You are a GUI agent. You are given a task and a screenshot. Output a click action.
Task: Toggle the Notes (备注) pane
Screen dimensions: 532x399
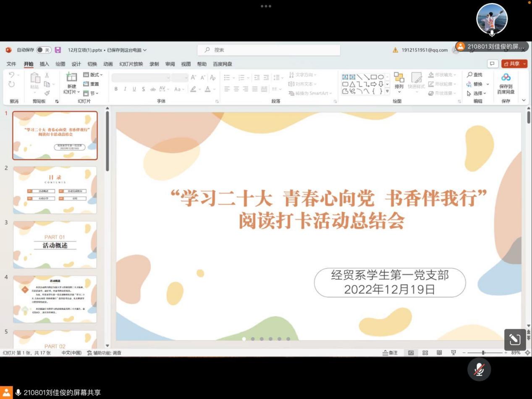click(x=390, y=353)
